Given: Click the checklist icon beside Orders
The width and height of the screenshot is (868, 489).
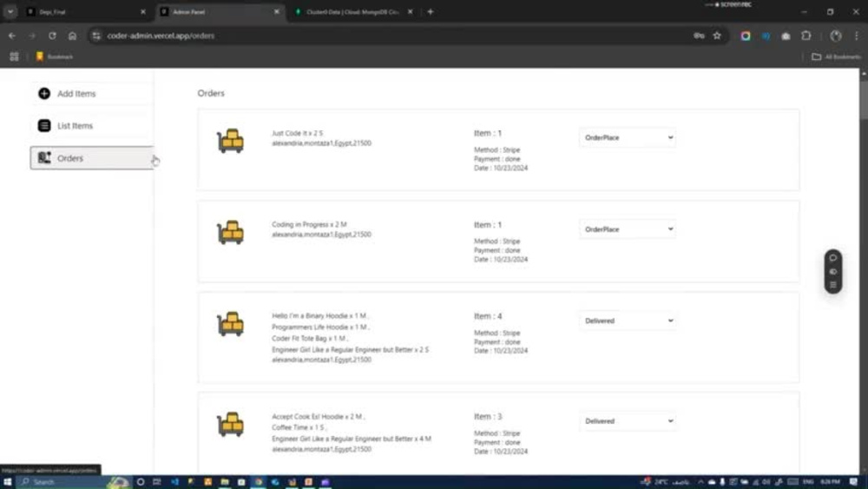Looking at the screenshot, I should tap(44, 158).
